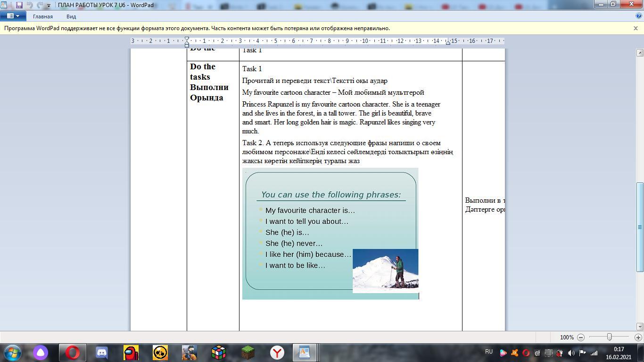644x362 pixels.
Task: Open the Brawl Stars yellow taskbar icon
Action: 160,353
